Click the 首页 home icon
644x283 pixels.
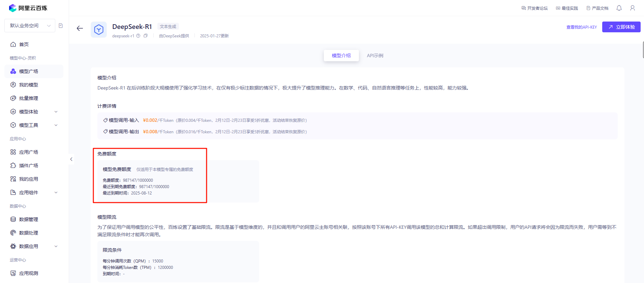tap(13, 44)
